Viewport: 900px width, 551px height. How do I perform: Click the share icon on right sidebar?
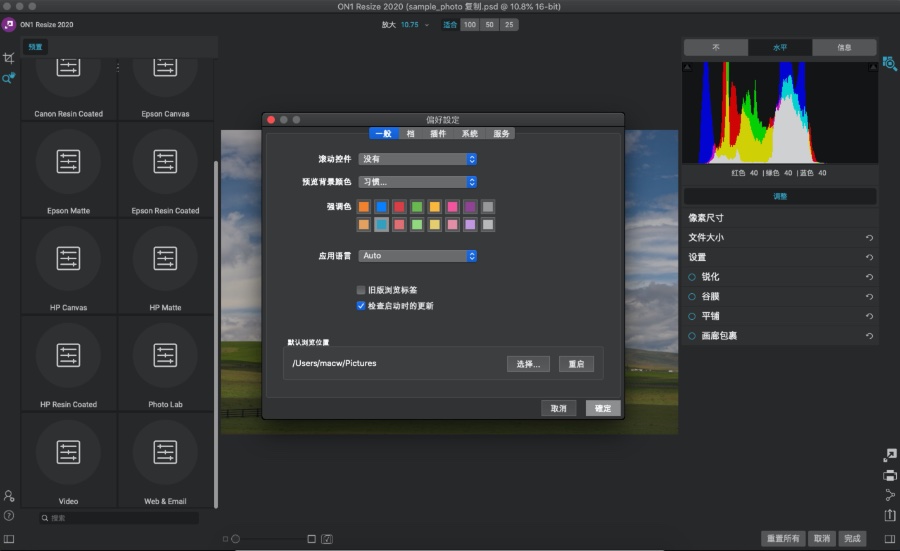[x=890, y=495]
